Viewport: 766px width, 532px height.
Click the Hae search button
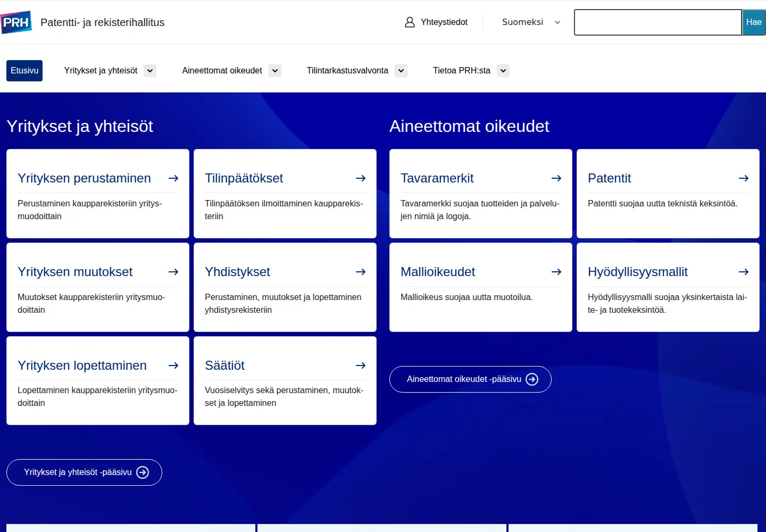click(x=754, y=22)
